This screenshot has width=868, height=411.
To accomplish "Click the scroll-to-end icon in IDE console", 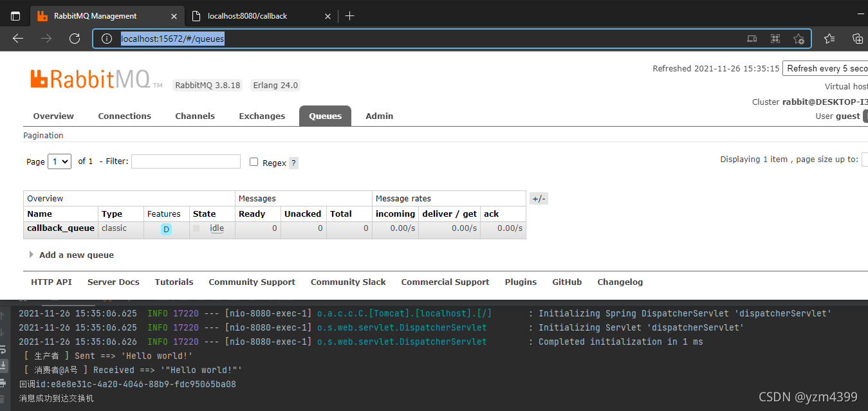I will tap(3, 365).
